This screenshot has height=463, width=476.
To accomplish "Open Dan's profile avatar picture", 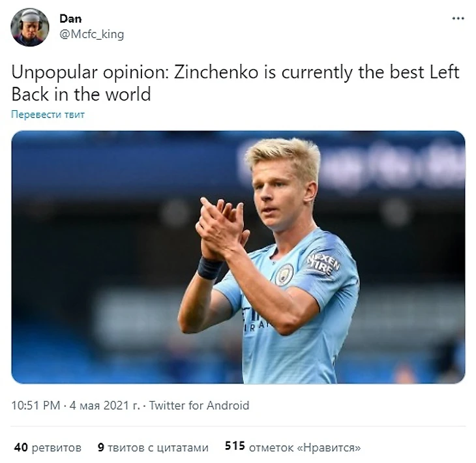I will coord(30,27).
